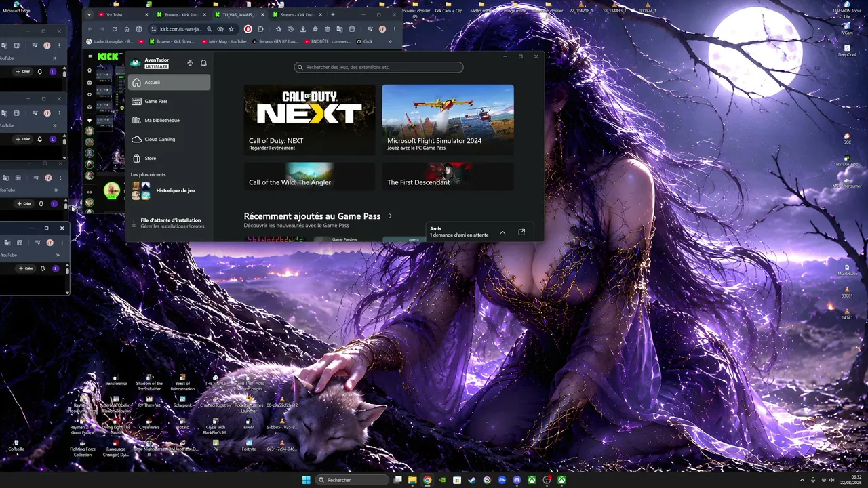Open the Store in the Xbox sidebar

[169, 158]
